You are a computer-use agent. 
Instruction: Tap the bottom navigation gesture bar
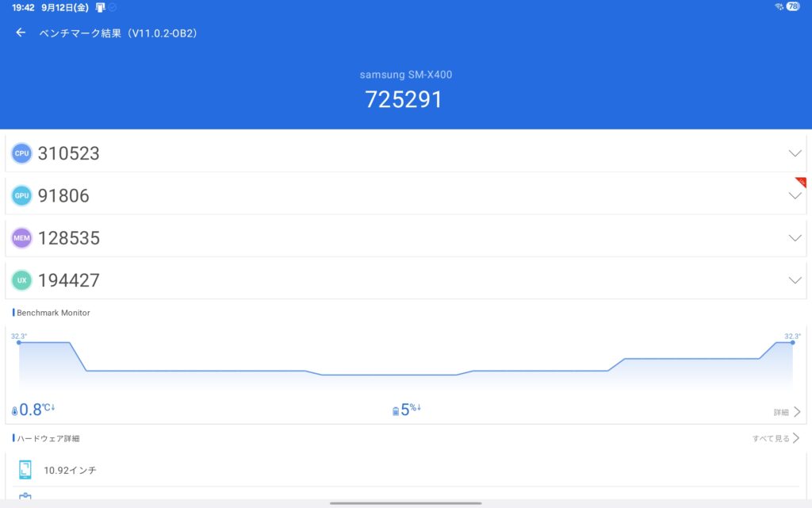tap(405, 503)
